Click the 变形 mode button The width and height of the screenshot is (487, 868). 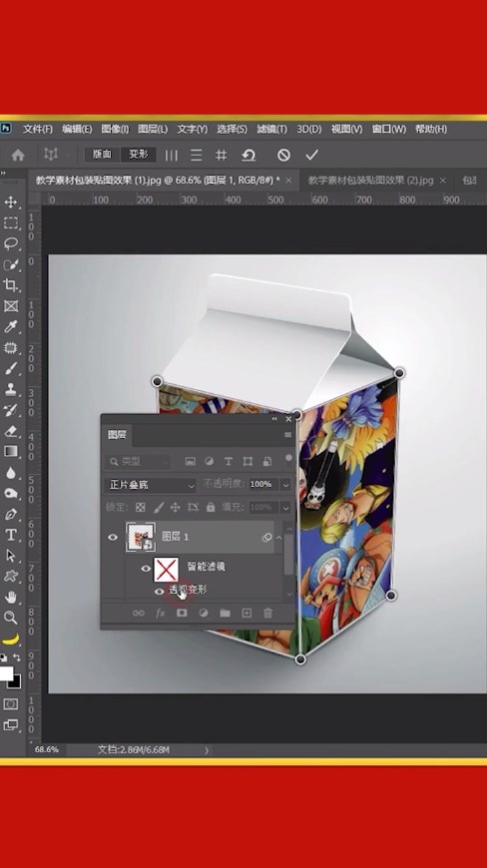(x=139, y=155)
